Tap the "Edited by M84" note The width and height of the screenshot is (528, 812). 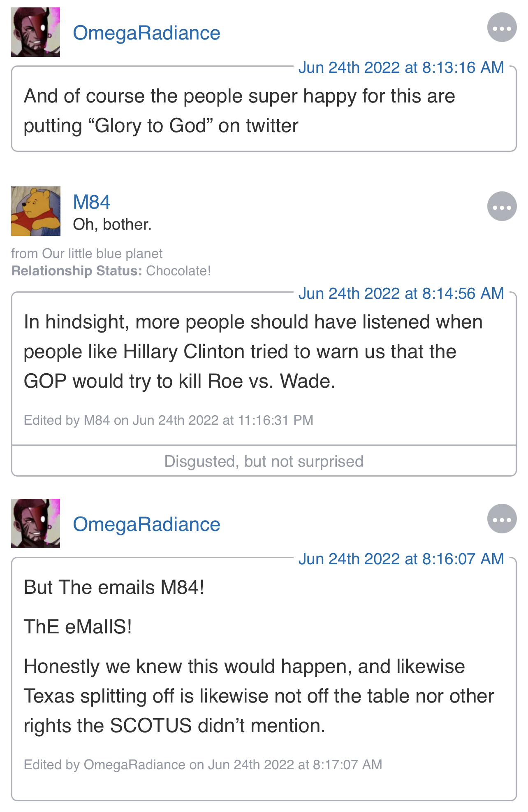pyautogui.click(x=169, y=420)
